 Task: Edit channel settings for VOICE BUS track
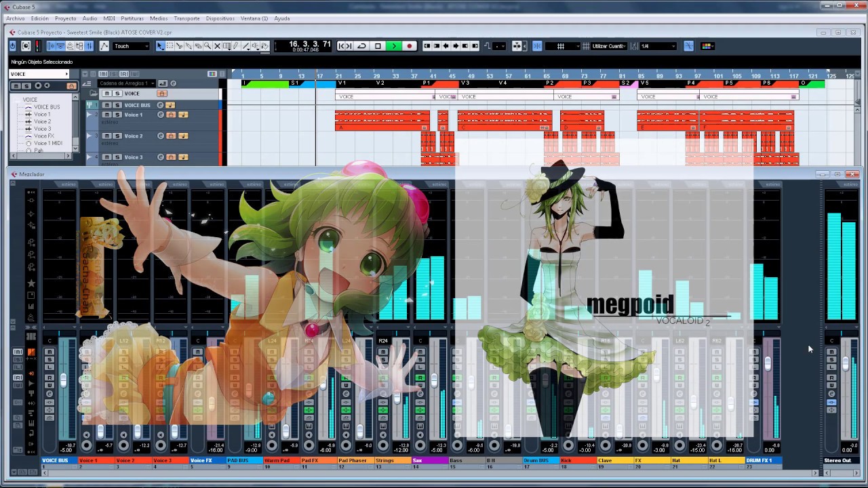coord(160,105)
